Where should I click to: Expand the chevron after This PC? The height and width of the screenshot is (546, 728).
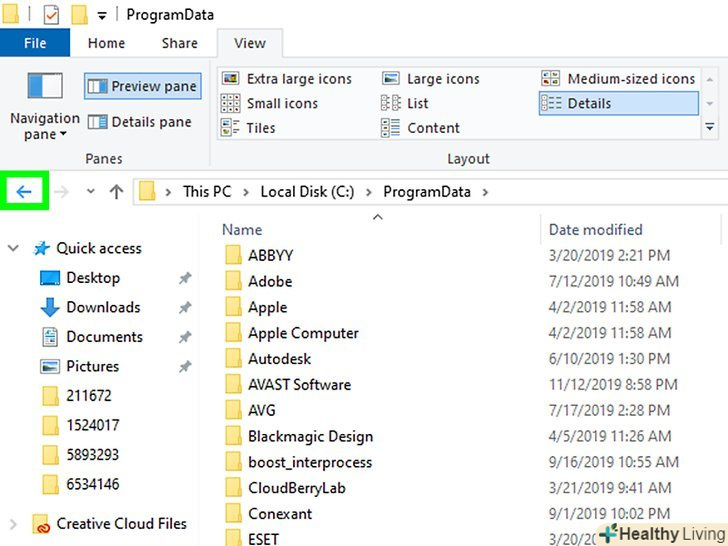pyautogui.click(x=246, y=192)
